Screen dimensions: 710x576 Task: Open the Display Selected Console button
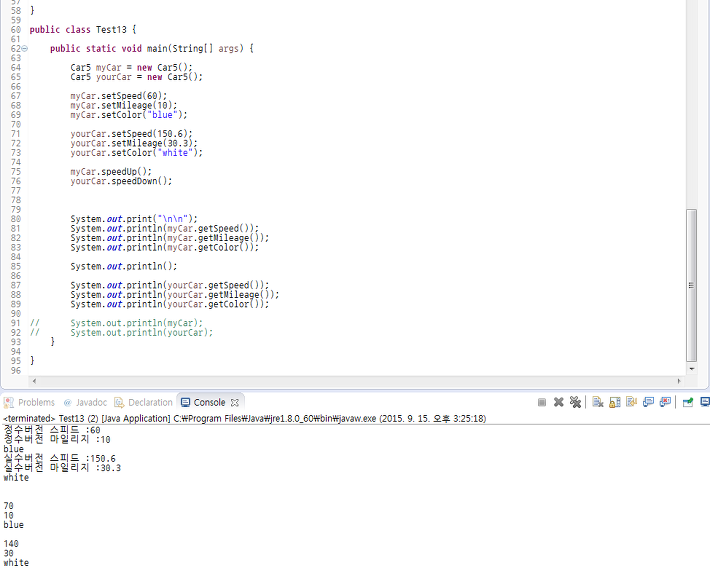pos(705,402)
